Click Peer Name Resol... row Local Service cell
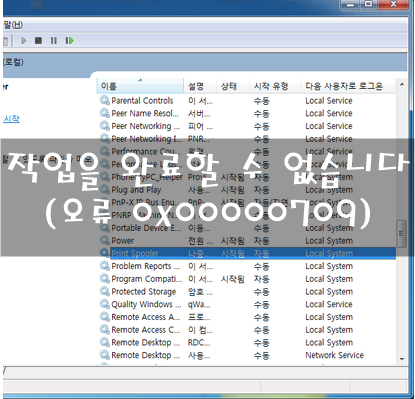Screen dimensions: 415x399 pyautogui.click(x=329, y=113)
